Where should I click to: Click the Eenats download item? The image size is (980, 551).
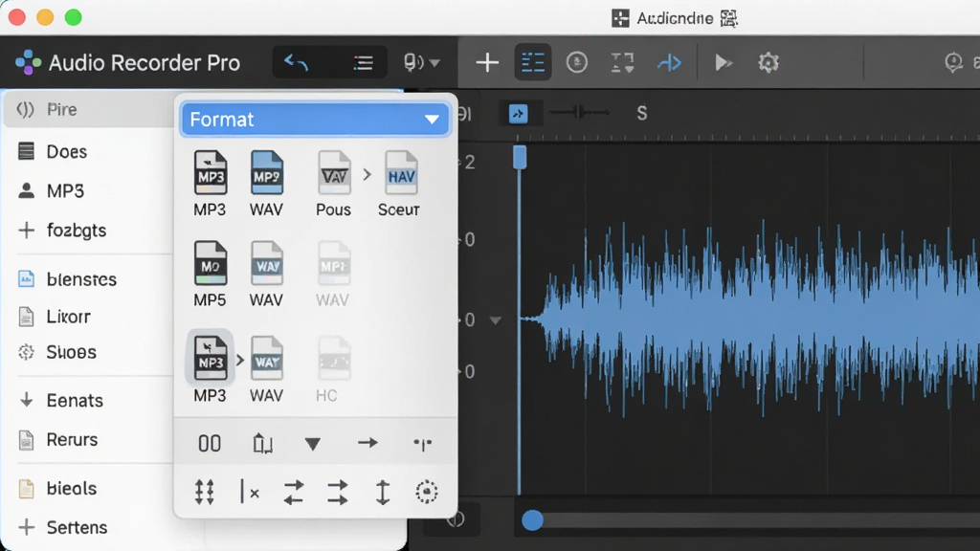click(x=89, y=400)
